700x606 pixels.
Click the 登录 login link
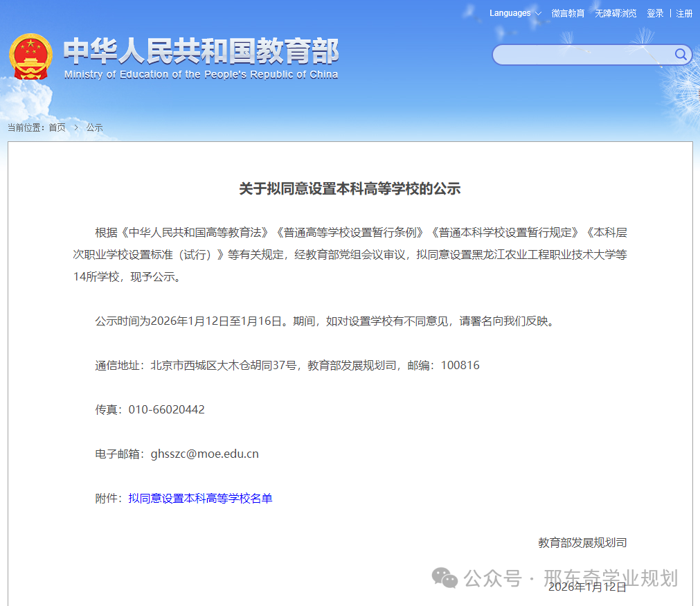[655, 13]
